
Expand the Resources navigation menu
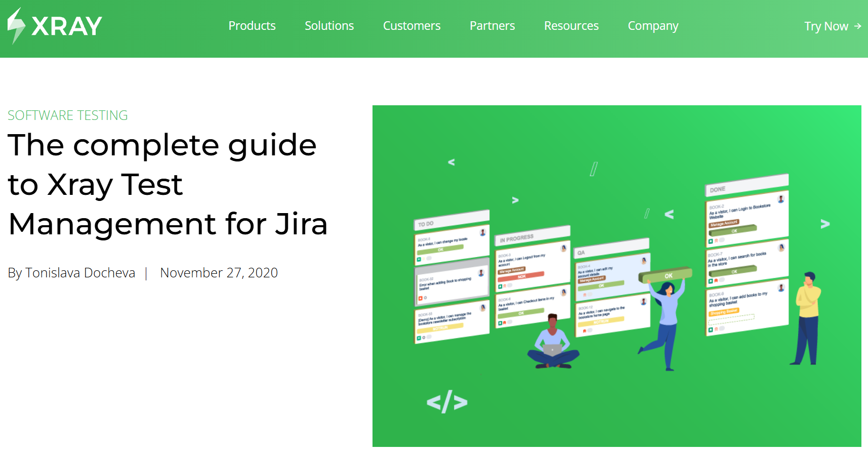(571, 26)
